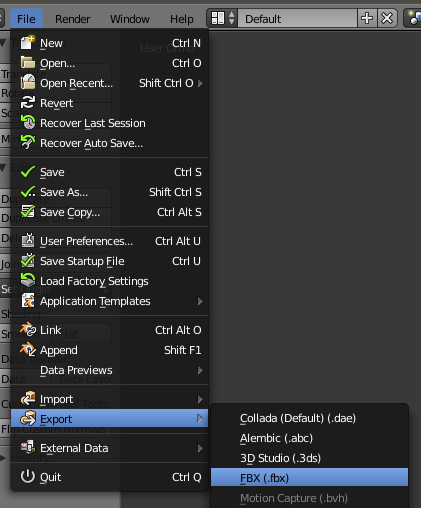This screenshot has width=421, height=508.
Task: Select Recover Last Session entry
Action: tap(110, 123)
